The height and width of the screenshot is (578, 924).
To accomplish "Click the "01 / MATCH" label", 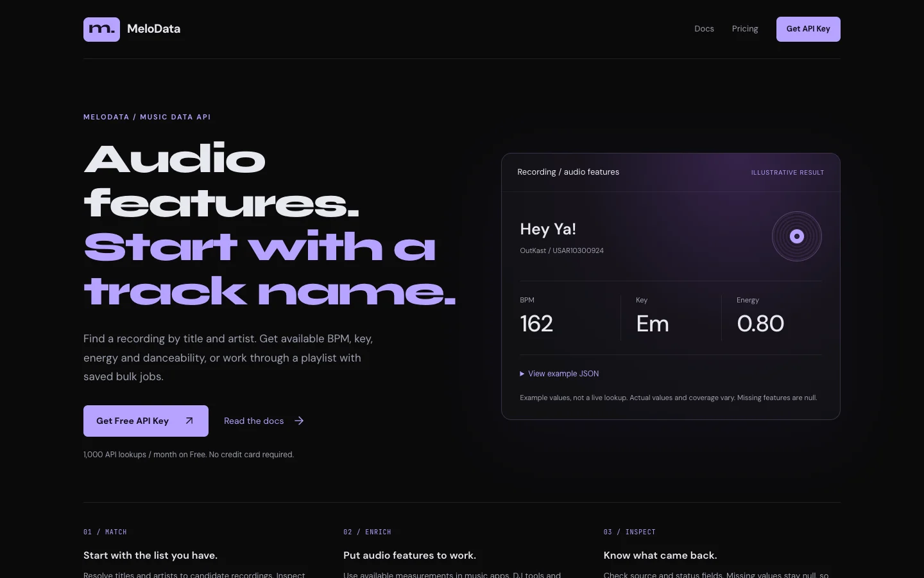I will pos(105,532).
